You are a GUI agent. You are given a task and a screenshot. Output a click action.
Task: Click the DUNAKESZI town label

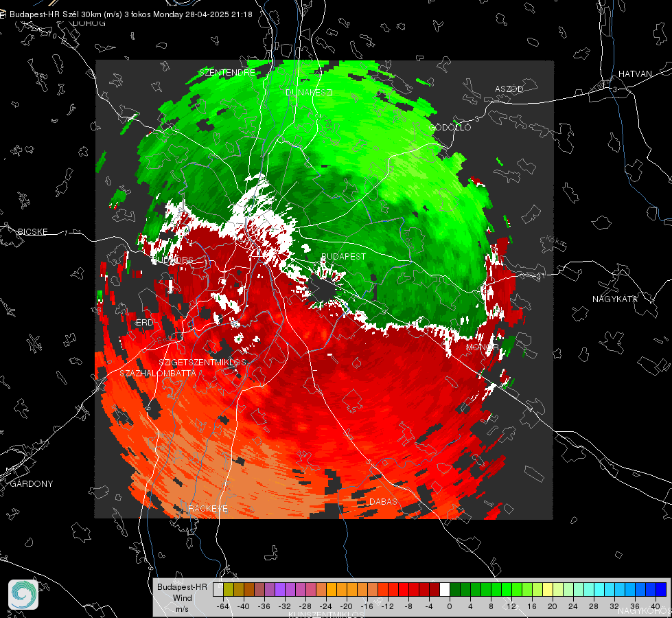tap(309, 92)
